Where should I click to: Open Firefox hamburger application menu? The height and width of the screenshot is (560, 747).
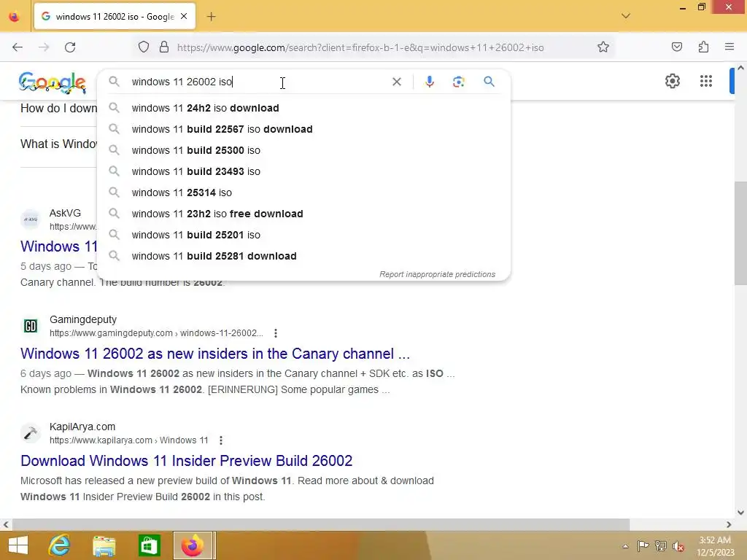tap(729, 47)
